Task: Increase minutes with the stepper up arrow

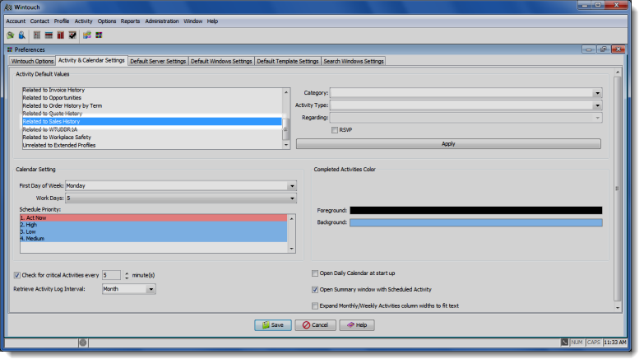Action: click(127, 273)
